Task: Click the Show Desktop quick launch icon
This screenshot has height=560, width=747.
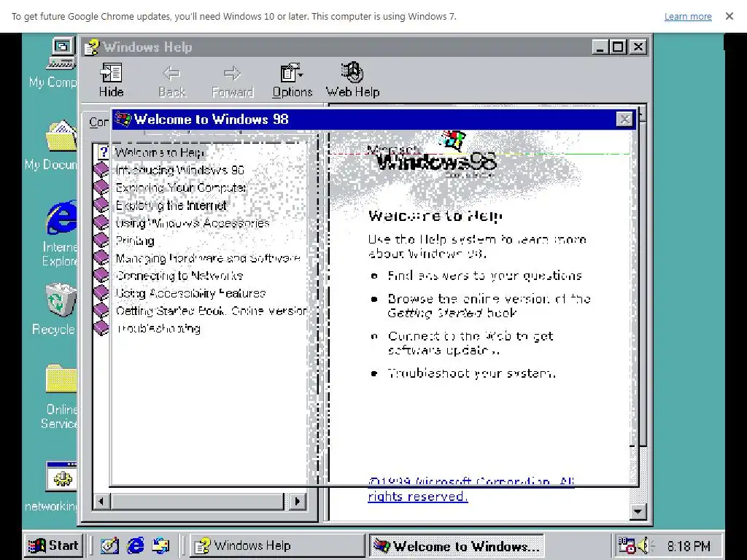Action: 109,545
